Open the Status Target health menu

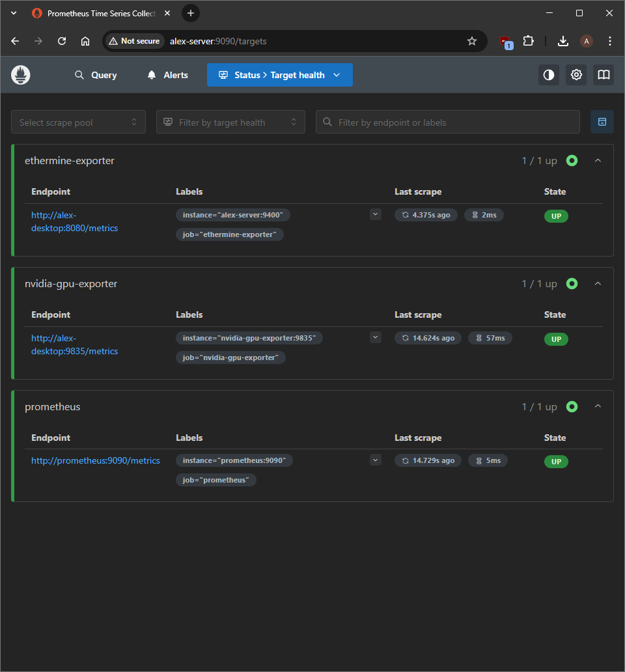280,75
